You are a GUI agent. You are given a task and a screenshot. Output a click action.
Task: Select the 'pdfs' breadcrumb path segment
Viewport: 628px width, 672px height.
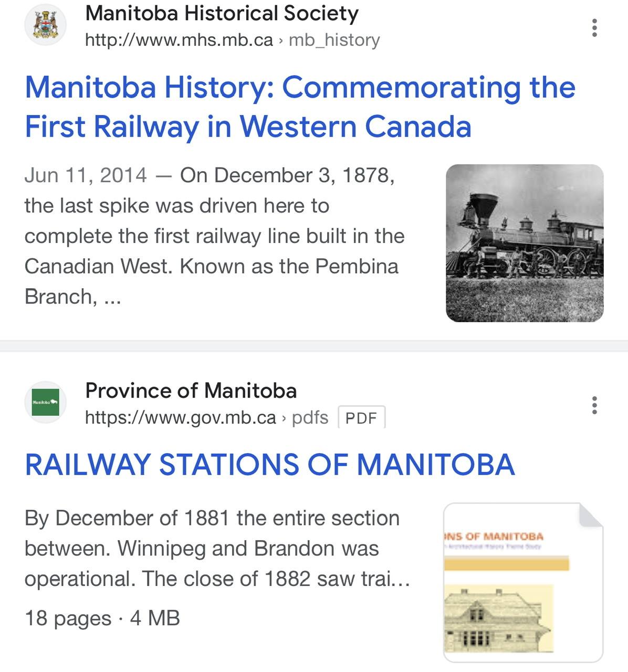(310, 418)
